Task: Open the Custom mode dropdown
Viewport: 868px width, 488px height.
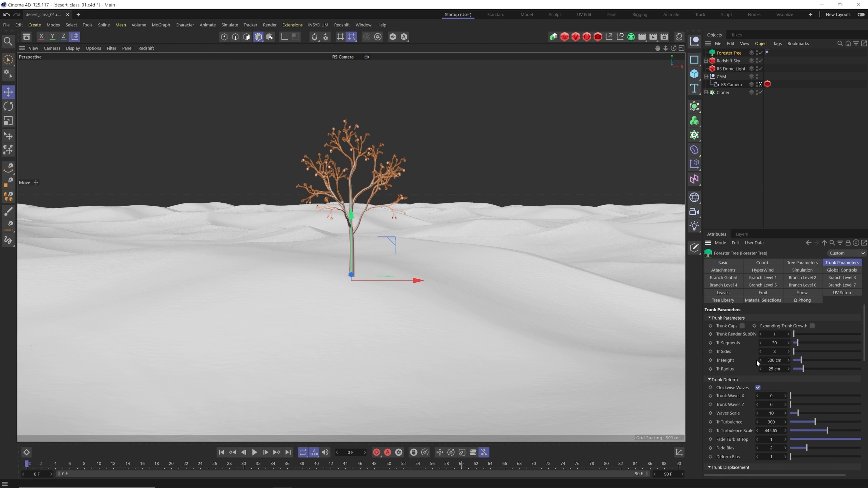Action: pos(846,253)
